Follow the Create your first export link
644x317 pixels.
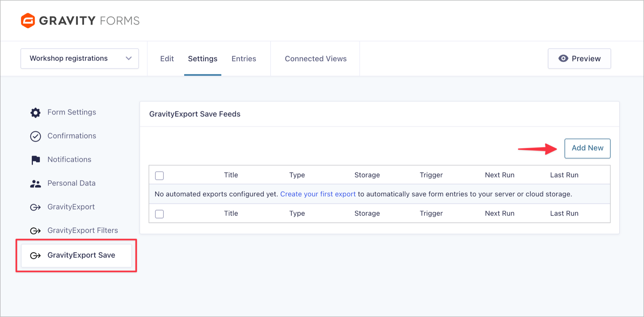[x=318, y=194]
